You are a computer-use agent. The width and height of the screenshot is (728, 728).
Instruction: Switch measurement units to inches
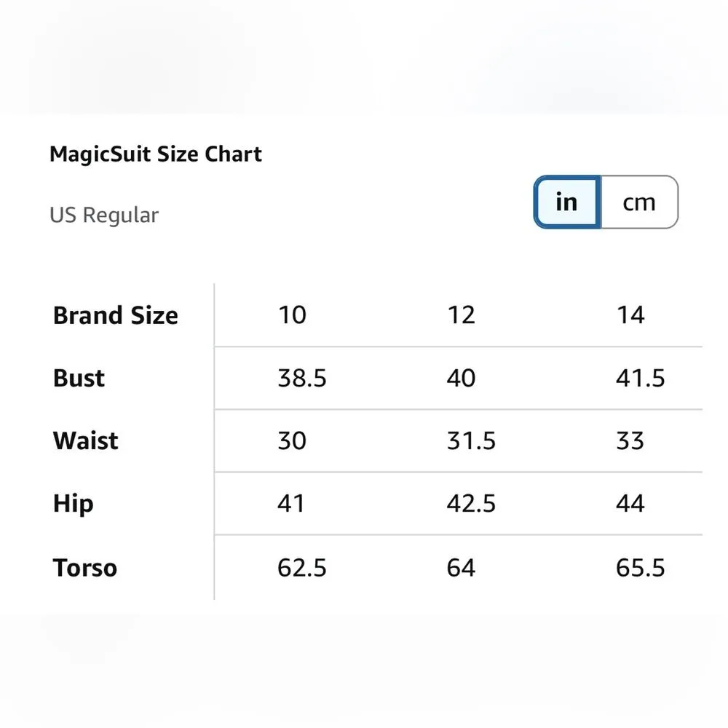(x=566, y=202)
